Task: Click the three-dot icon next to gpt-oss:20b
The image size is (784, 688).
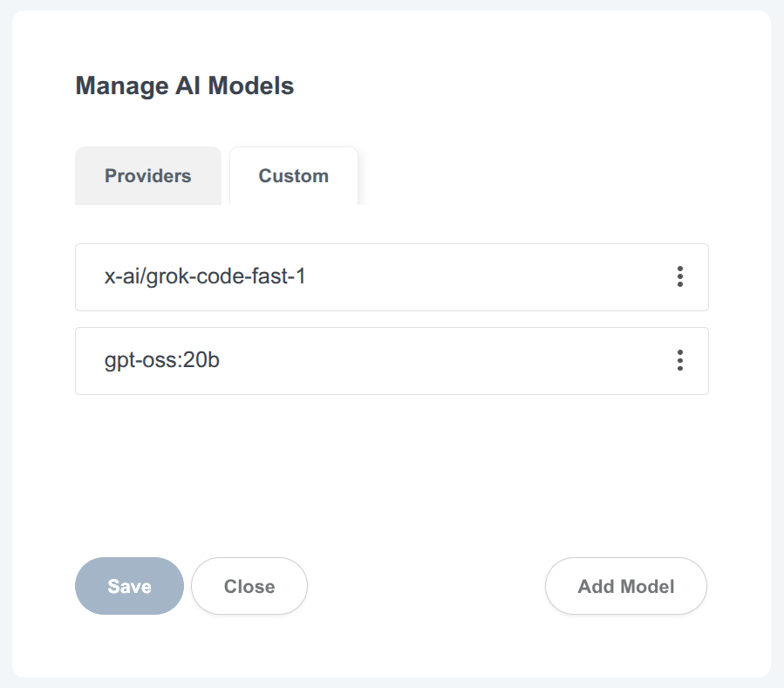Action: click(679, 360)
